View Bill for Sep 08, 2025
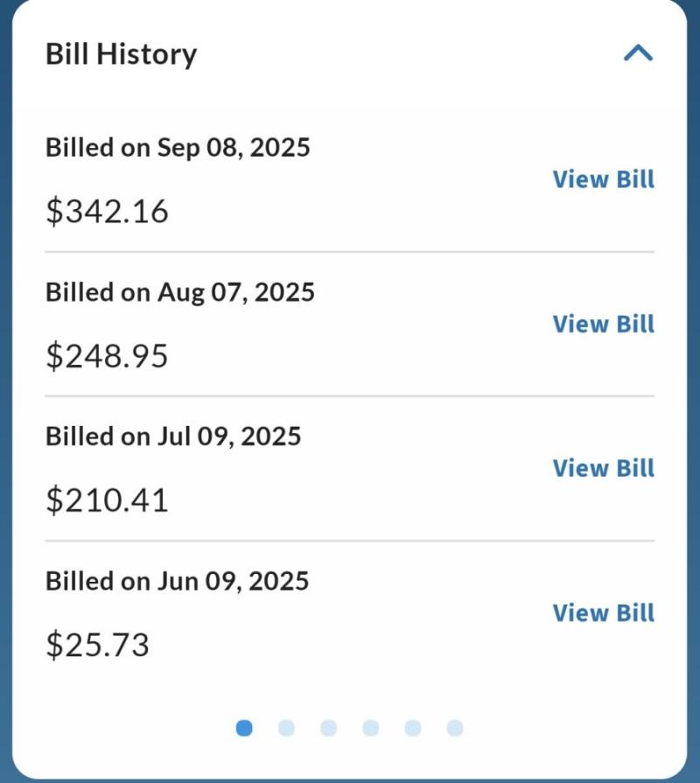 tap(603, 179)
